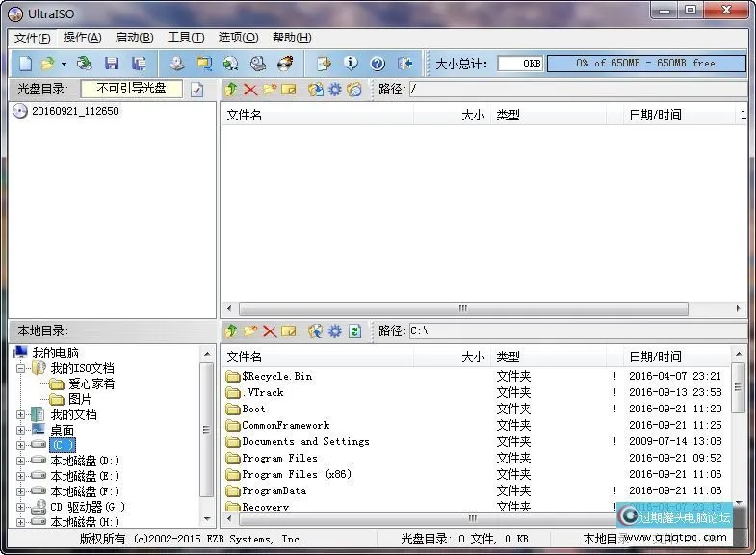
Task: Click the 文件名 column header in local list
Action: point(245,357)
